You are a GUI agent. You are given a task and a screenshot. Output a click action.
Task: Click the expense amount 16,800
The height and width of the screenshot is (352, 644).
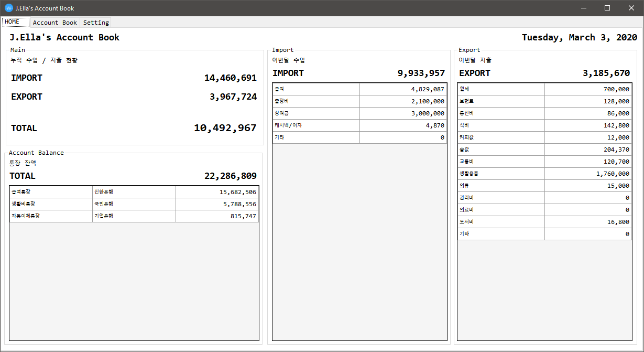pyautogui.click(x=588, y=222)
